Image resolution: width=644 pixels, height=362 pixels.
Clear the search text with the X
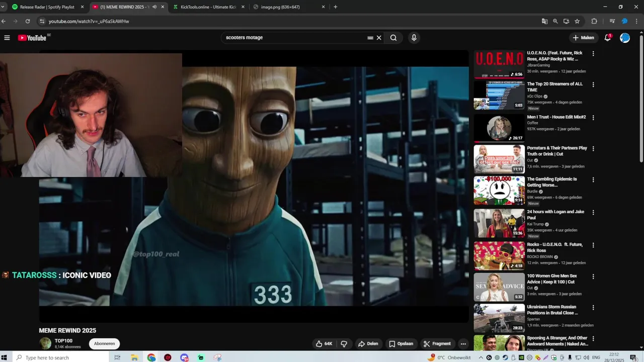click(379, 38)
